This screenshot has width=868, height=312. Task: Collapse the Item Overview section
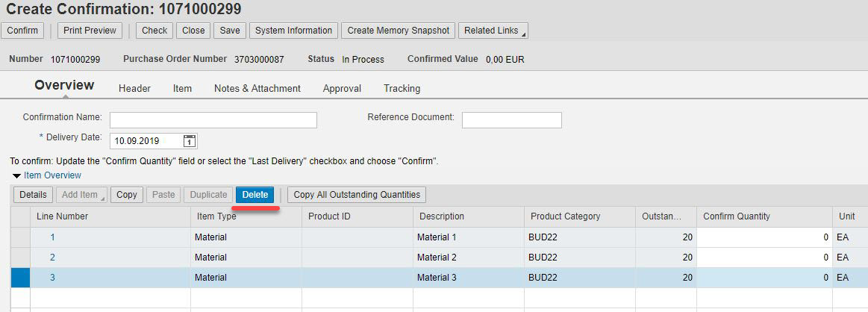coord(16,176)
